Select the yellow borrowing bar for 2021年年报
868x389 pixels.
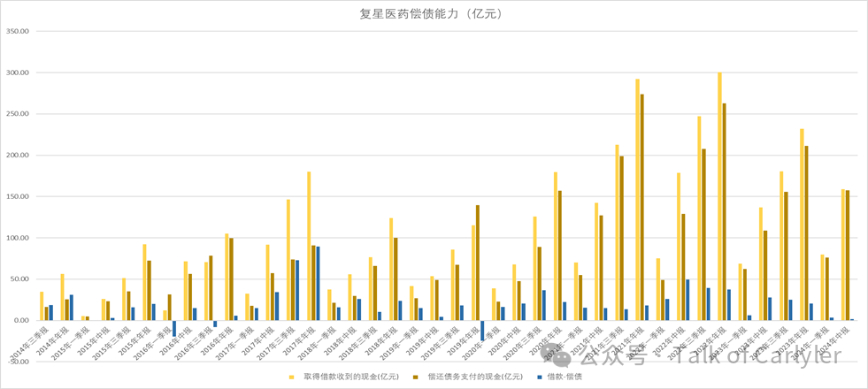638,200
